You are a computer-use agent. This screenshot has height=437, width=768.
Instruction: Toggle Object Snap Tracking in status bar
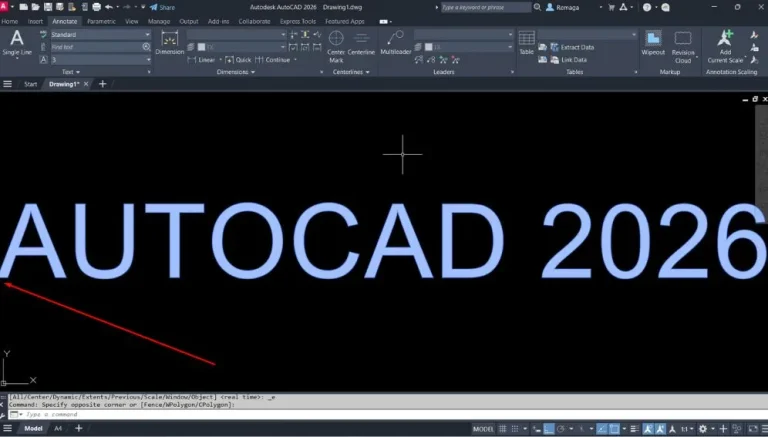pyautogui.click(x=601, y=429)
